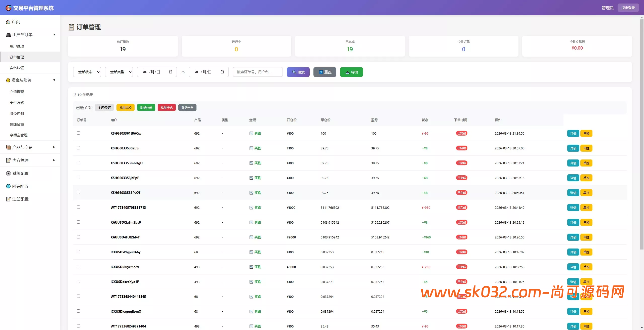Image resolution: width=644 pixels, height=330 pixels.
Task: Click calendar icon in start date field
Action: [171, 72]
